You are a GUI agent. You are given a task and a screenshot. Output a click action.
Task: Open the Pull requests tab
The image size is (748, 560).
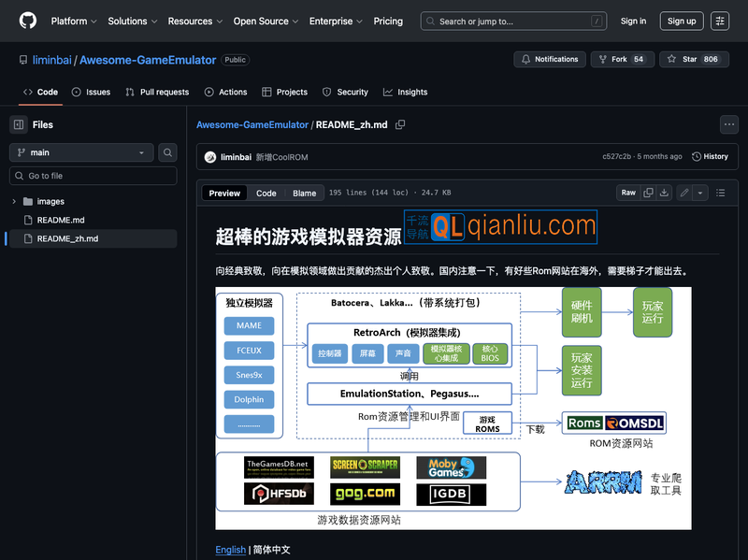tap(157, 92)
